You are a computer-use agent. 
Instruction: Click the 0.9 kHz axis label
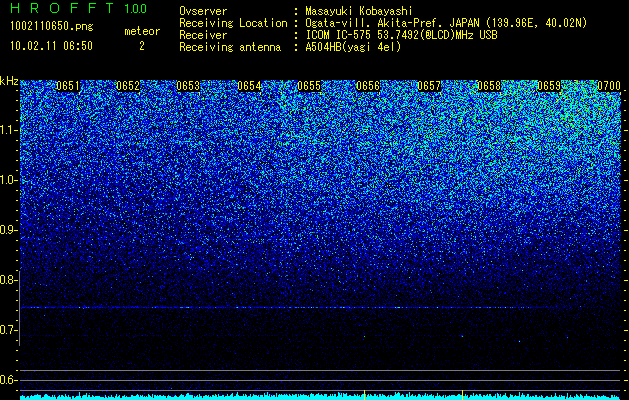tap(9, 230)
